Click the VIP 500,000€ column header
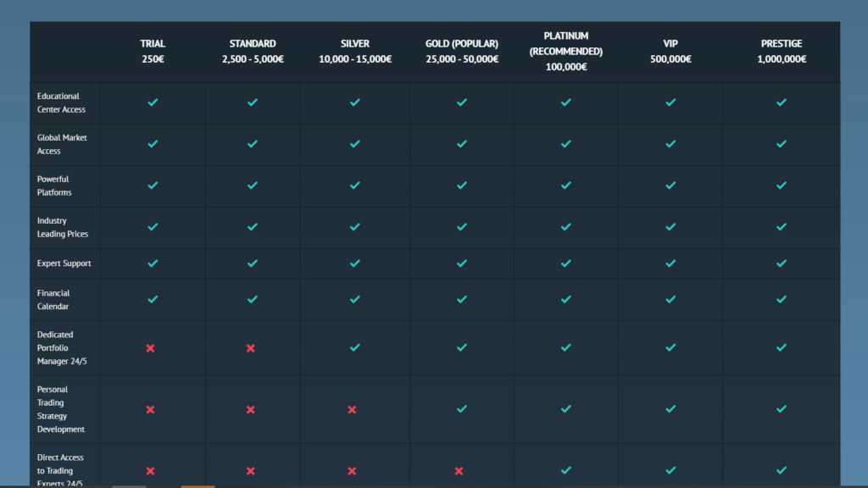The height and width of the screenshot is (488, 868). tap(670, 52)
